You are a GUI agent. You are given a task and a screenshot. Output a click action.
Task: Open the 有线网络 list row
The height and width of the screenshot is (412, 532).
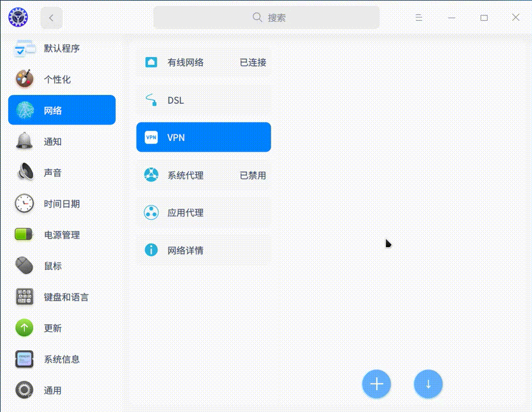[x=204, y=62]
